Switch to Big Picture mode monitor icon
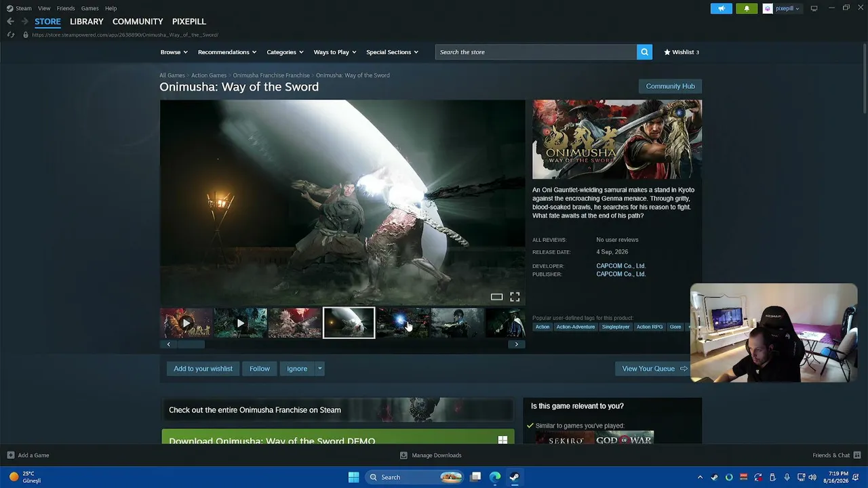Screen dimensions: 868x488 pos(814,8)
